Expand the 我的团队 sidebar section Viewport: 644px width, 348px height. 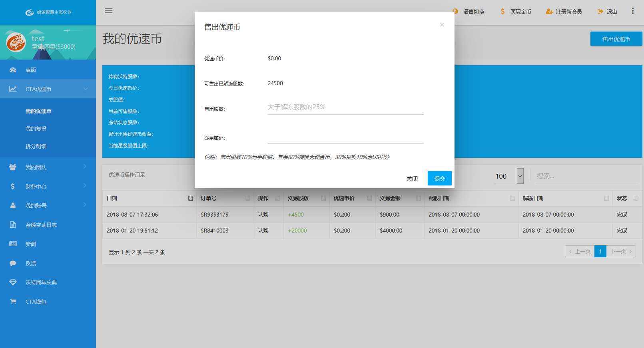point(48,167)
